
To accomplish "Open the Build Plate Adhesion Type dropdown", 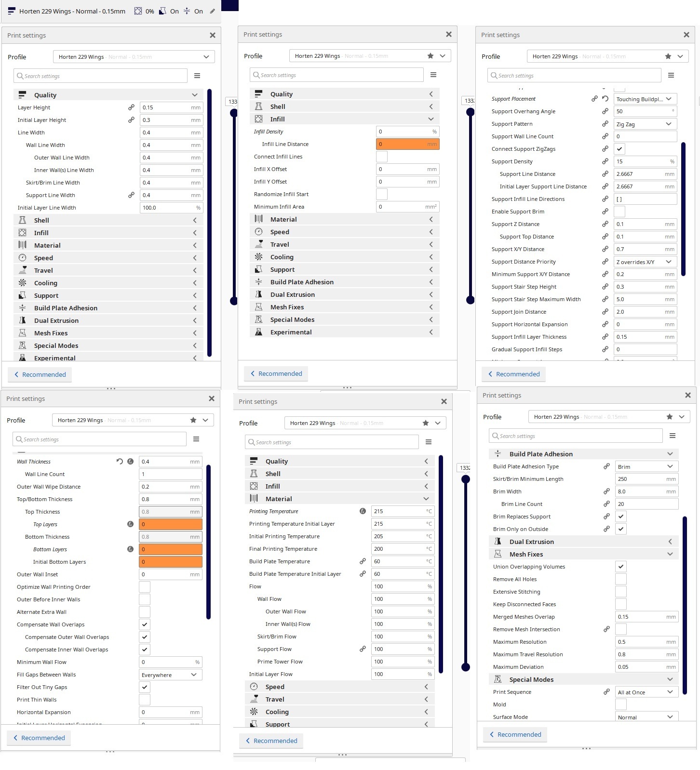I will (646, 466).
